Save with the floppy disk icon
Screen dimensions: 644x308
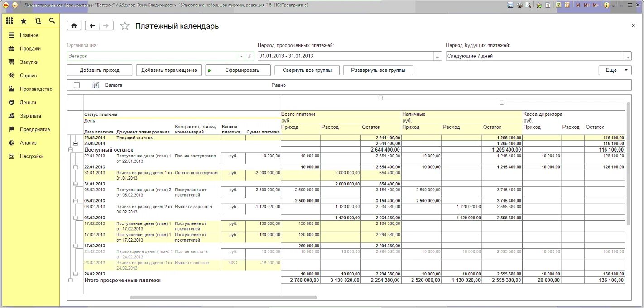point(510,5)
